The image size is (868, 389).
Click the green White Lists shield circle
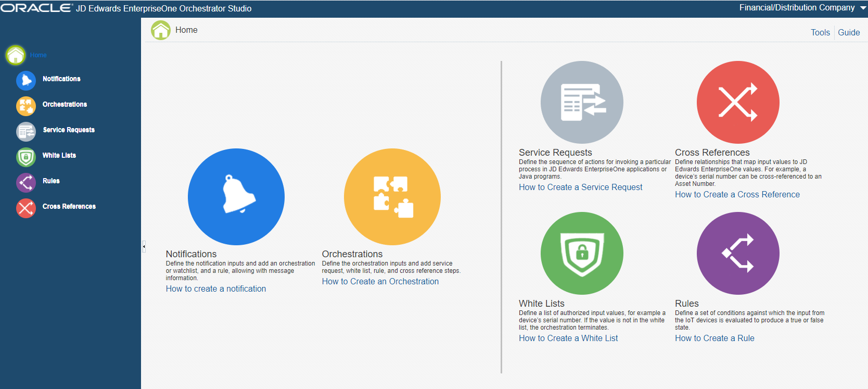pyautogui.click(x=582, y=253)
